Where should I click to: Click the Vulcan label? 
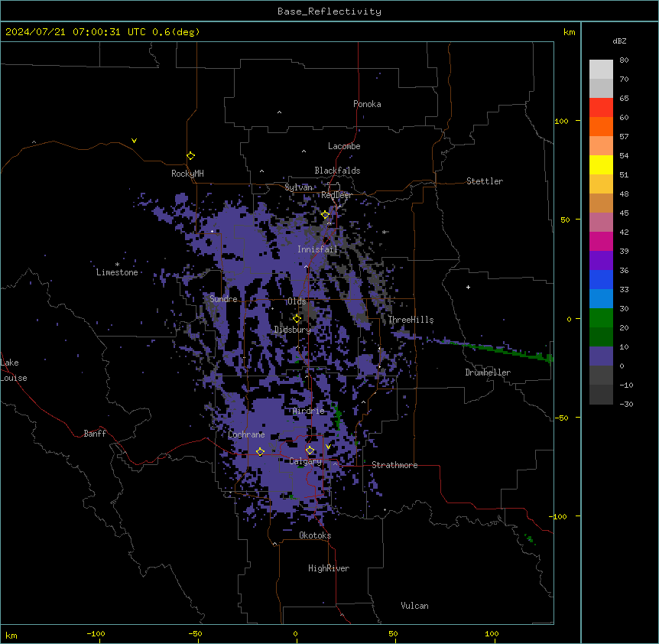tap(415, 606)
